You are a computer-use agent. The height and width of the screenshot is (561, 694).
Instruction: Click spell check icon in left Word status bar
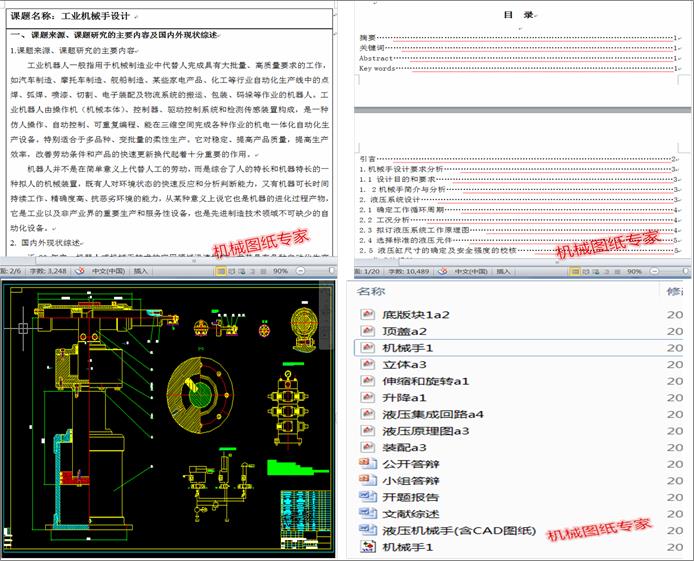[x=80, y=271]
